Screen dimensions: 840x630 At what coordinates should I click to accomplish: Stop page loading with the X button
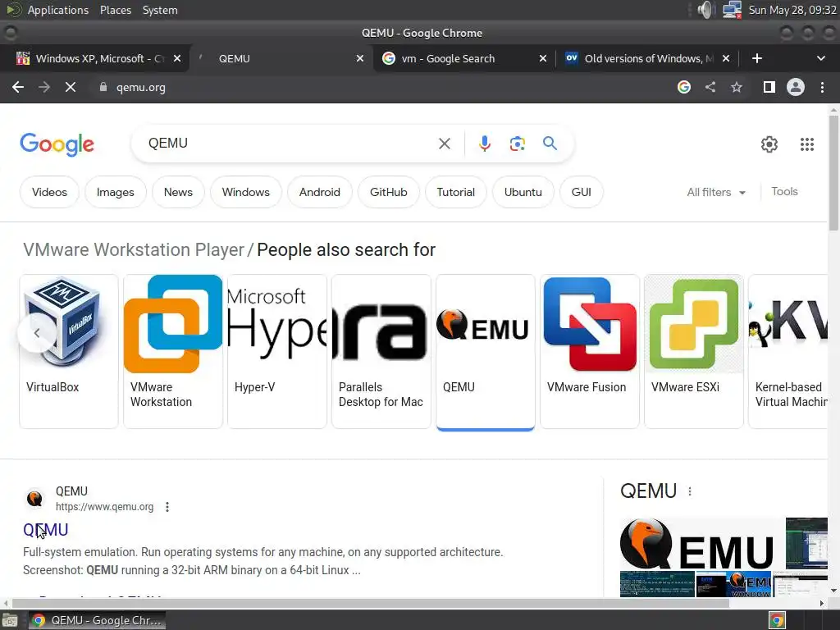(71, 87)
